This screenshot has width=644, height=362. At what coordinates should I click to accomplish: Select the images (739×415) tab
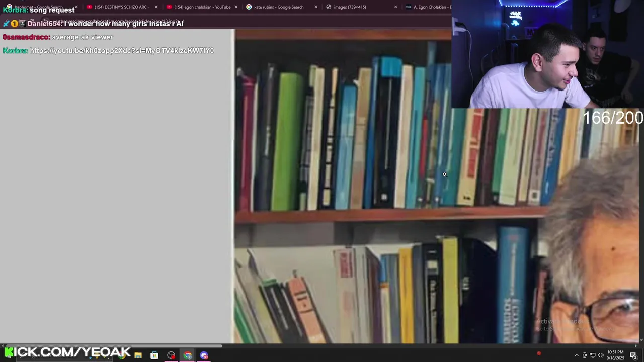pyautogui.click(x=361, y=7)
